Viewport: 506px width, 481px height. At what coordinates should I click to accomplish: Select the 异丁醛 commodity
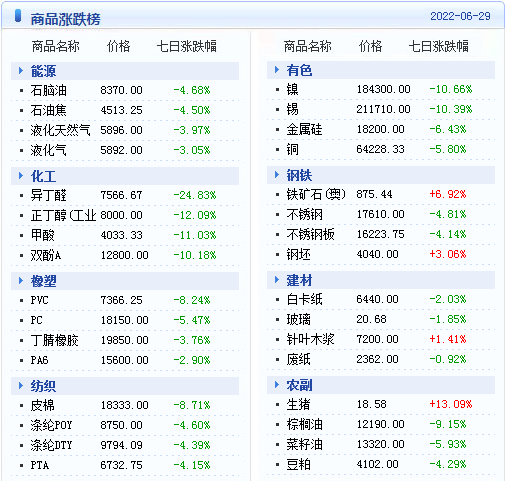(49, 195)
